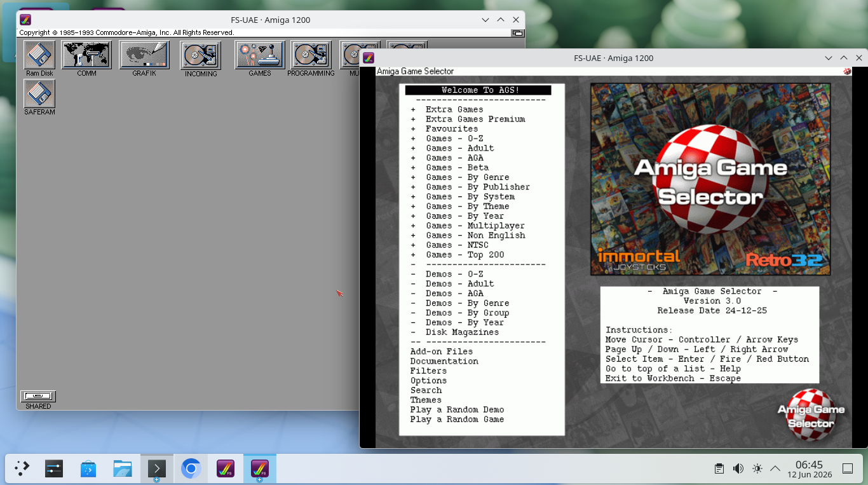Select Demos - By Year
868x485 pixels.
tap(457, 322)
